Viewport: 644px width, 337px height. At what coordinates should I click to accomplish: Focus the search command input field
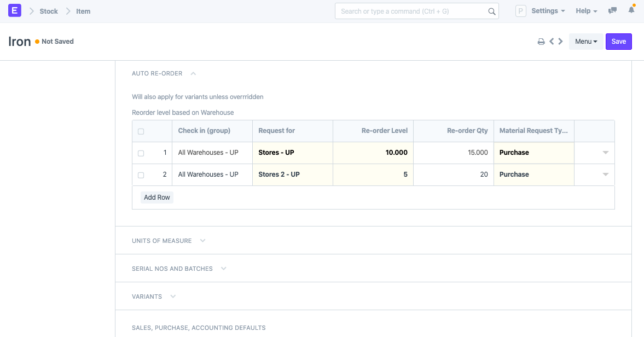click(x=411, y=11)
